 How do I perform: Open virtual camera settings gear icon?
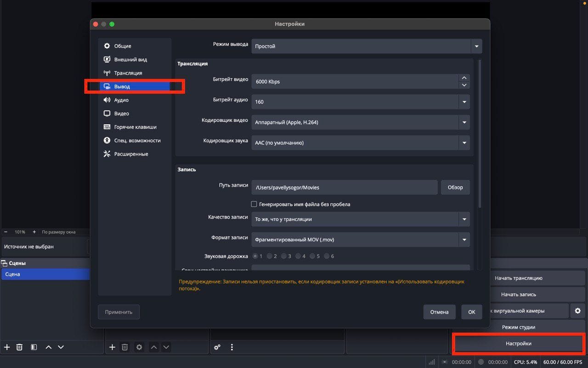point(577,311)
